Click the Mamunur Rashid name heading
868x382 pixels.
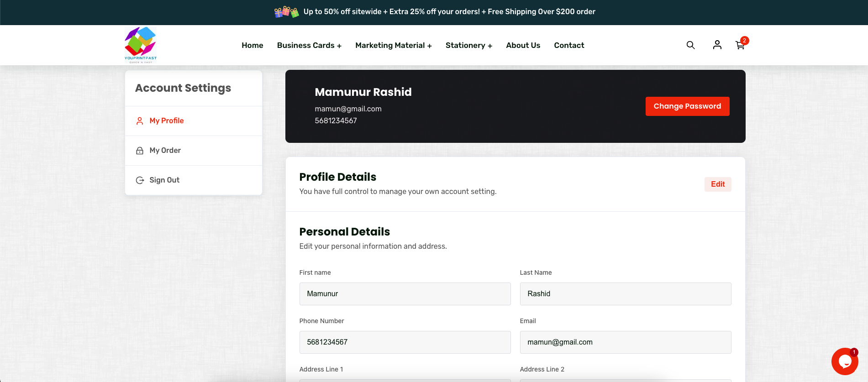363,92
